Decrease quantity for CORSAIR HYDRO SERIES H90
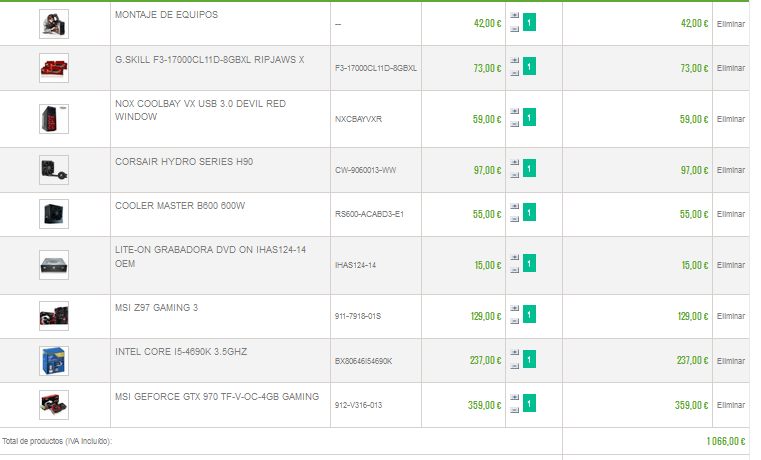 click(514, 175)
